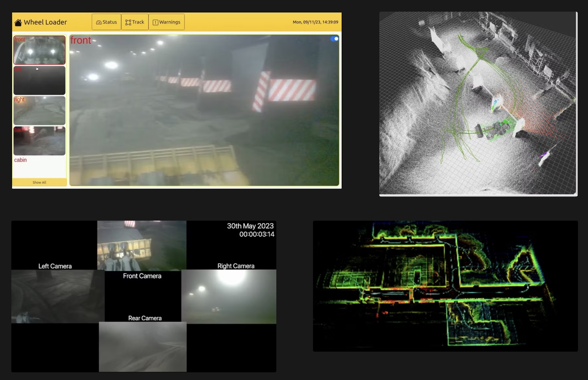Select the right camera thumbnail
The width and height of the screenshot is (588, 380).
click(39, 110)
